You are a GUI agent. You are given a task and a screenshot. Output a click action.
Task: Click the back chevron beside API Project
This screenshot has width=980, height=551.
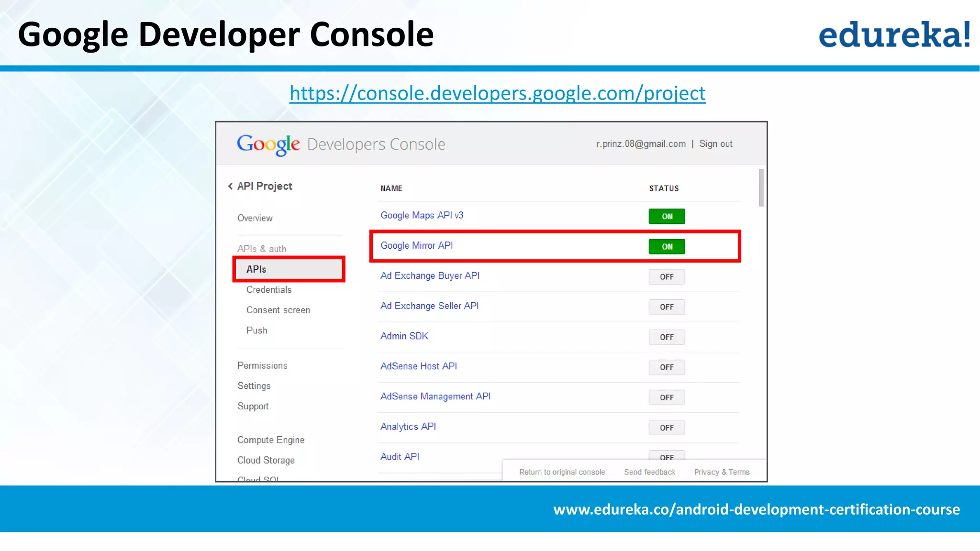tap(230, 186)
